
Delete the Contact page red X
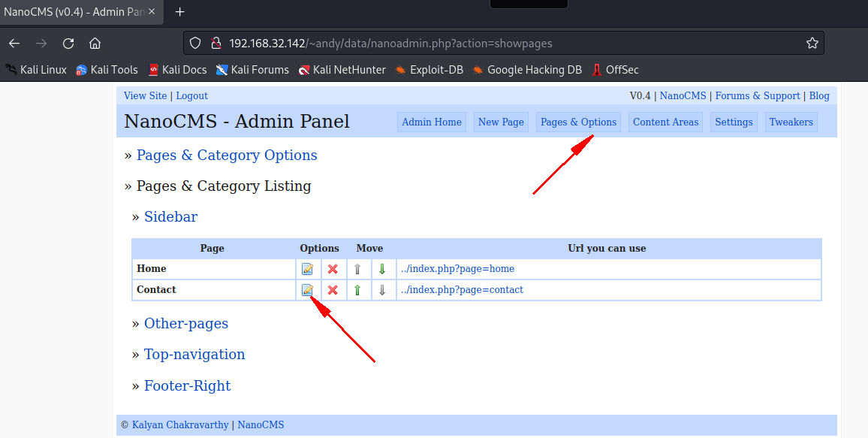point(333,289)
